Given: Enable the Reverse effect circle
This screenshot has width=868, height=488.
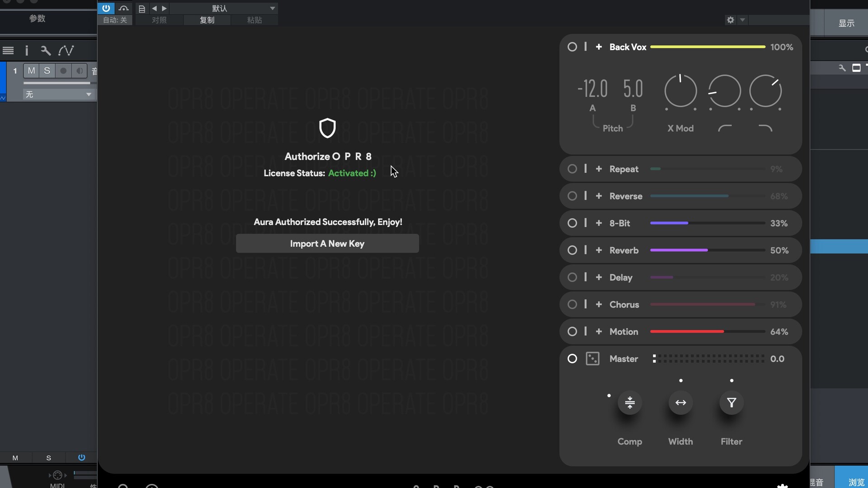Looking at the screenshot, I should tap(572, 196).
